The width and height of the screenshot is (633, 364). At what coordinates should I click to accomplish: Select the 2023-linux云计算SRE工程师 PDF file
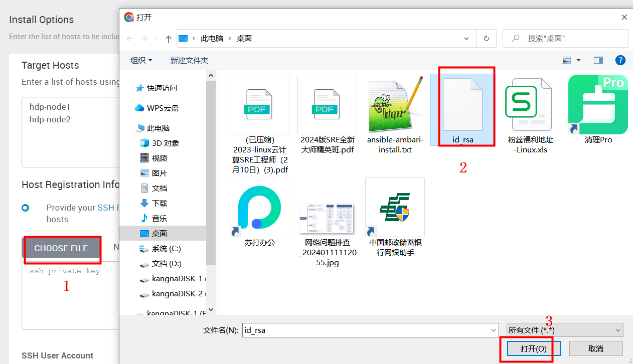[259, 124]
